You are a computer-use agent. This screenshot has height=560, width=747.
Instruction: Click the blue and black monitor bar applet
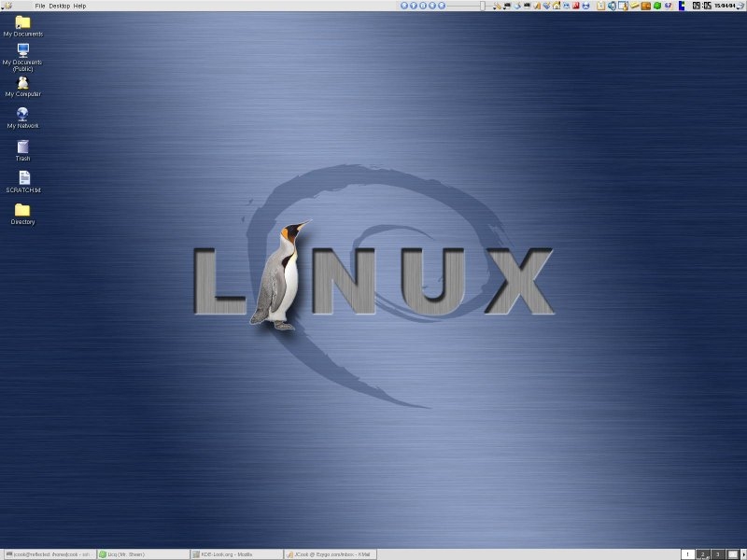(x=683, y=6)
